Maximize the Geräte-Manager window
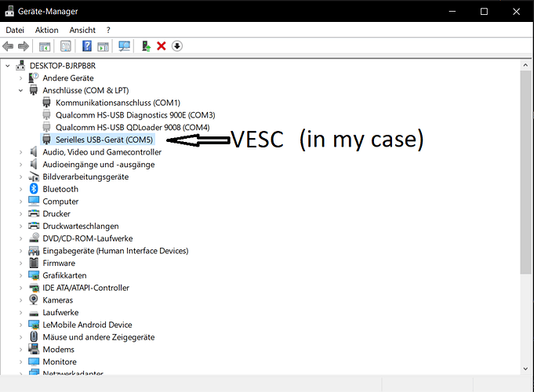This screenshot has height=392, width=534. click(x=484, y=11)
